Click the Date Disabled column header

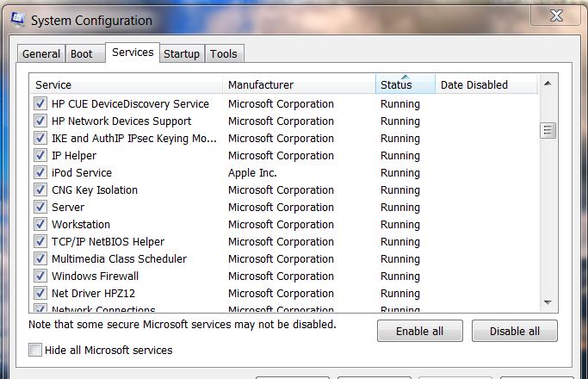click(486, 84)
